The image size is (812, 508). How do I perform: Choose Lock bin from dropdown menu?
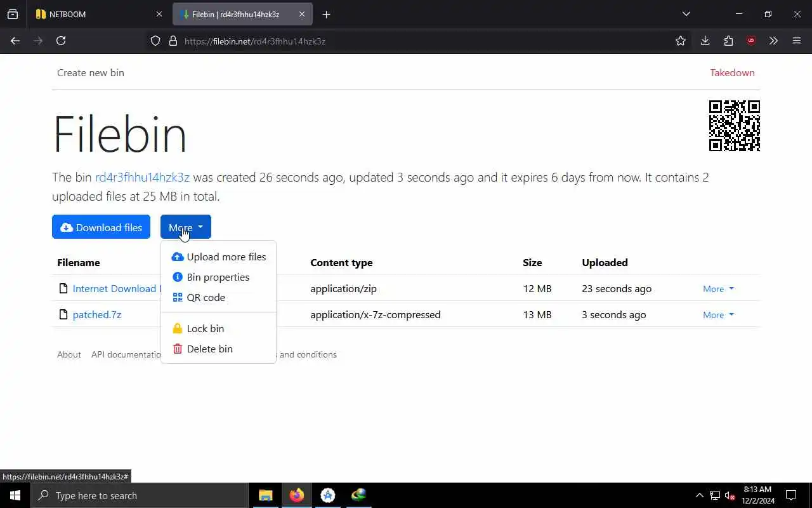pyautogui.click(x=219, y=328)
